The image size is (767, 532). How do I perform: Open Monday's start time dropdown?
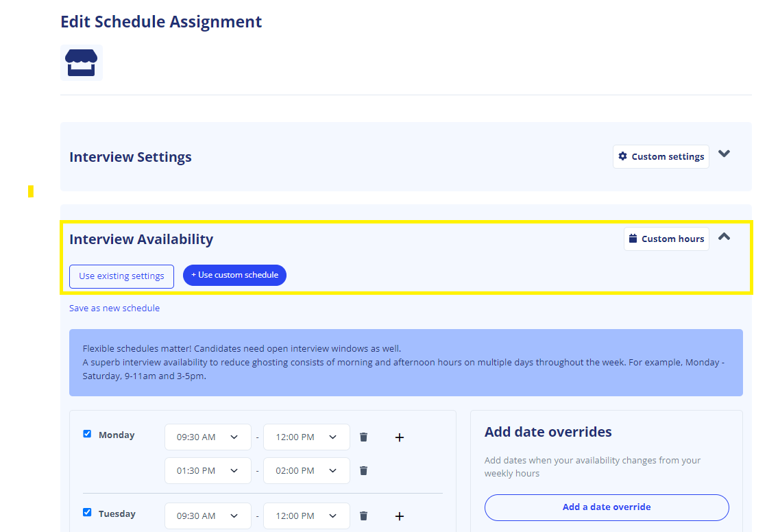[208, 437]
